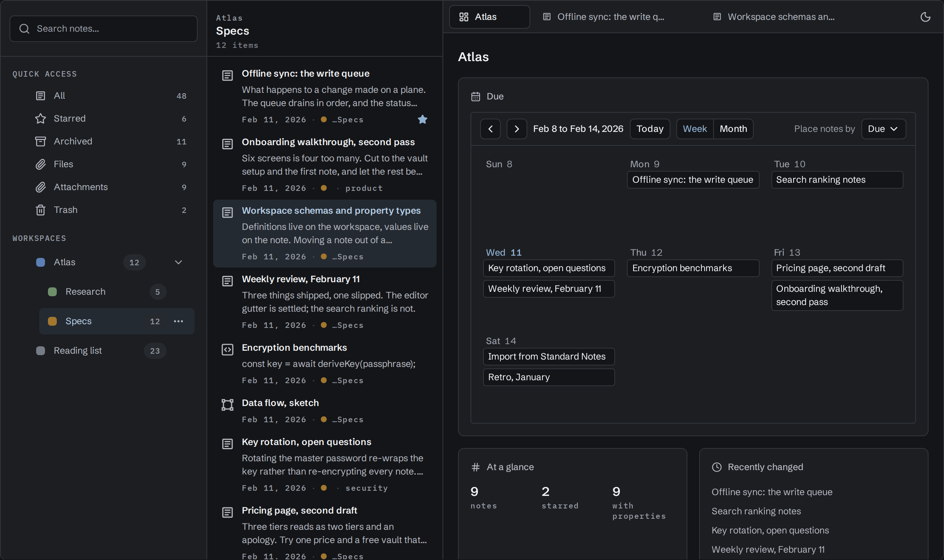Click the Starred star icon in sidebar
Image resolution: width=944 pixels, height=560 pixels.
tap(41, 119)
